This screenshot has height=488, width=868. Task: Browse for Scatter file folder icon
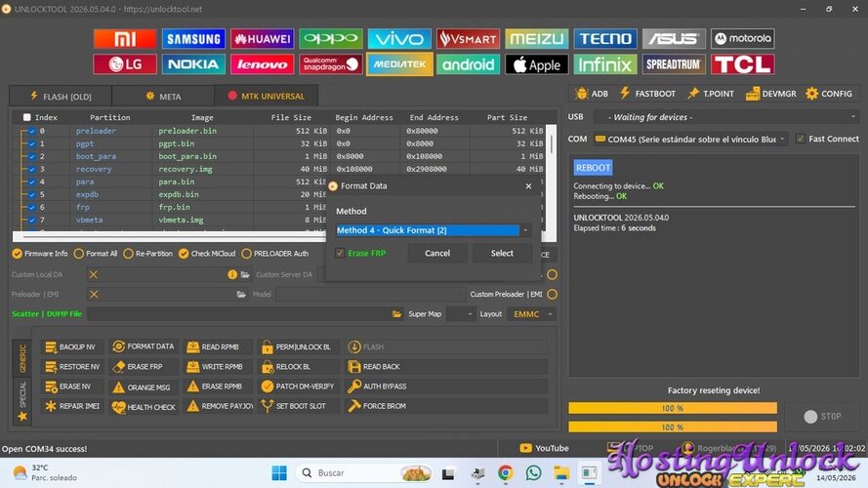[x=397, y=314]
